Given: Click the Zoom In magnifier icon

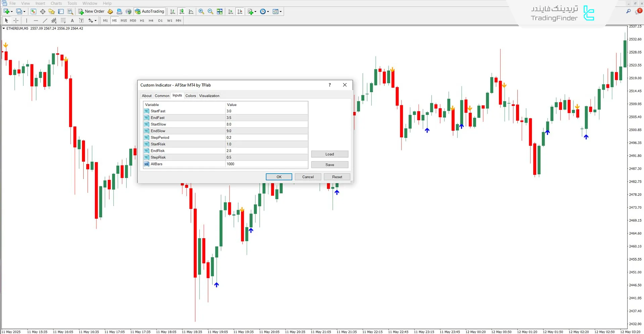Looking at the screenshot, I should [201, 11].
